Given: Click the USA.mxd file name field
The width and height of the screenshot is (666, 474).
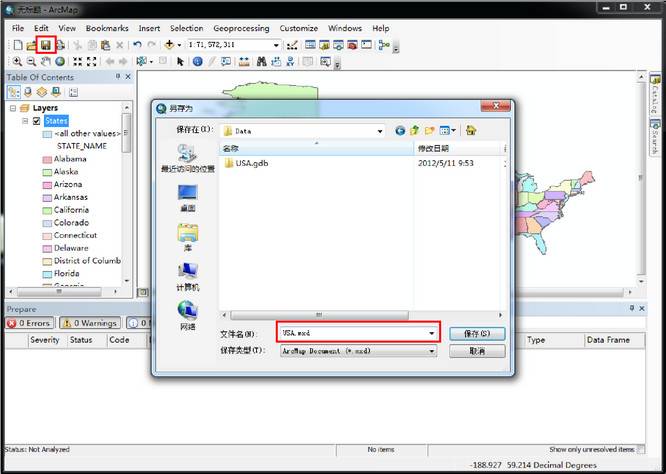Looking at the screenshot, I should pos(358,333).
